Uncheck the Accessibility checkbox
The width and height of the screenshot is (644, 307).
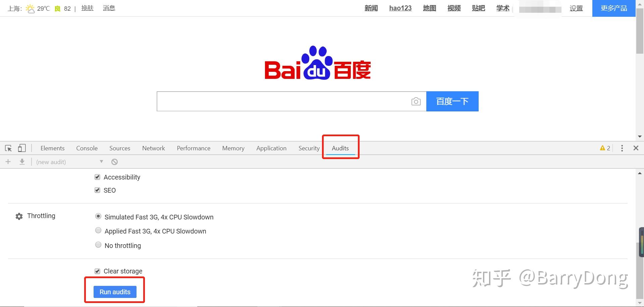pyautogui.click(x=97, y=177)
